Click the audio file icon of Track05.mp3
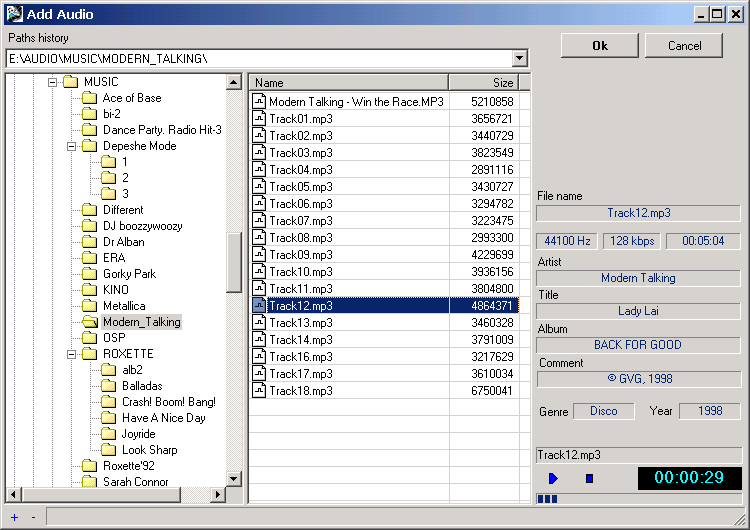750x530 pixels. (x=259, y=187)
